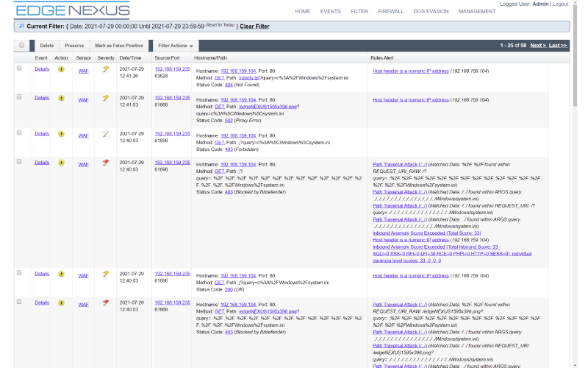
Task: Click the Severity column header
Action: click(106, 58)
